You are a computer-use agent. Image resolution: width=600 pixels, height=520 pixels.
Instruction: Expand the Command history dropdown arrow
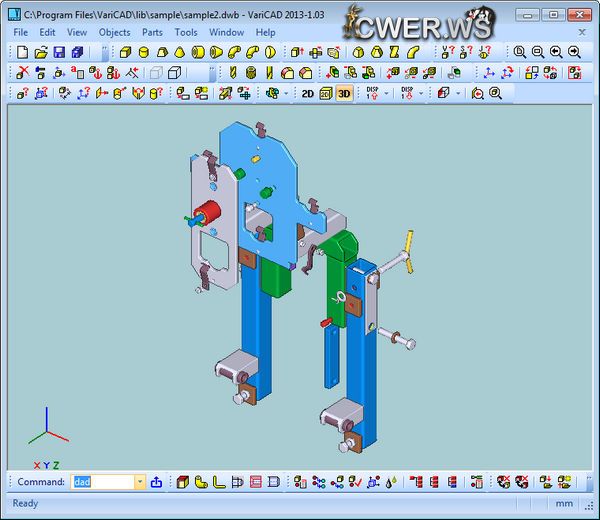[x=138, y=482]
